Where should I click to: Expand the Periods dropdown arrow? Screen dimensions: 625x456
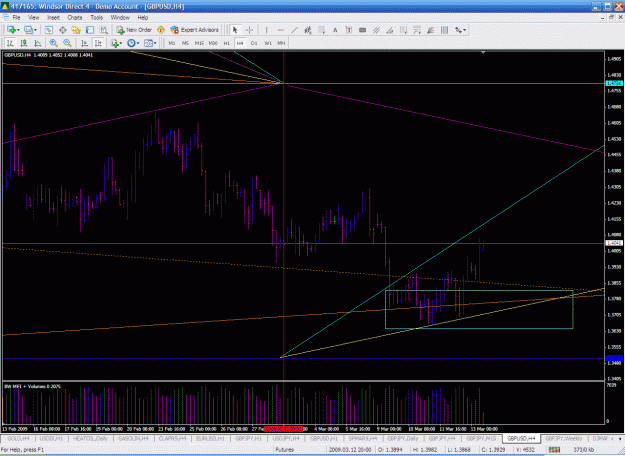click(138, 43)
